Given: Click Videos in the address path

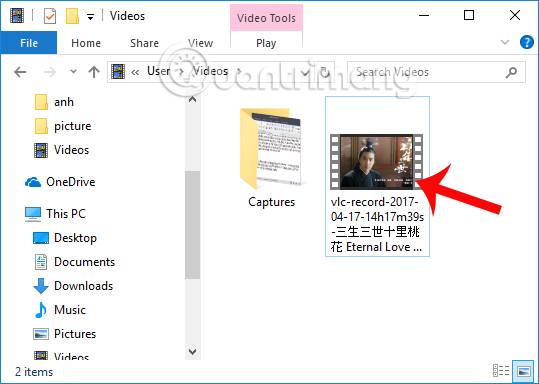Looking at the screenshot, I should coord(210,71).
